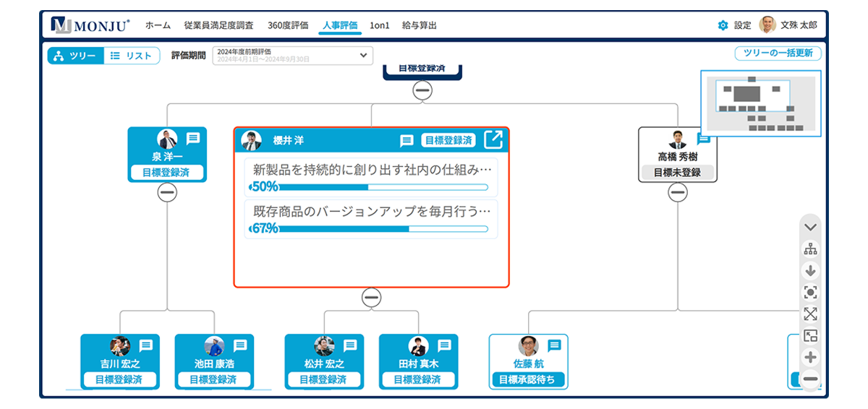
Task: Click the 67% progress bar
Action: coord(369,228)
